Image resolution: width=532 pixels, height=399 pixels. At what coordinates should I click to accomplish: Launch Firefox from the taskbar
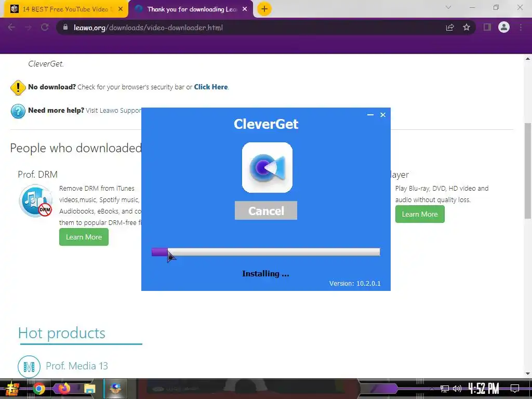click(64, 389)
